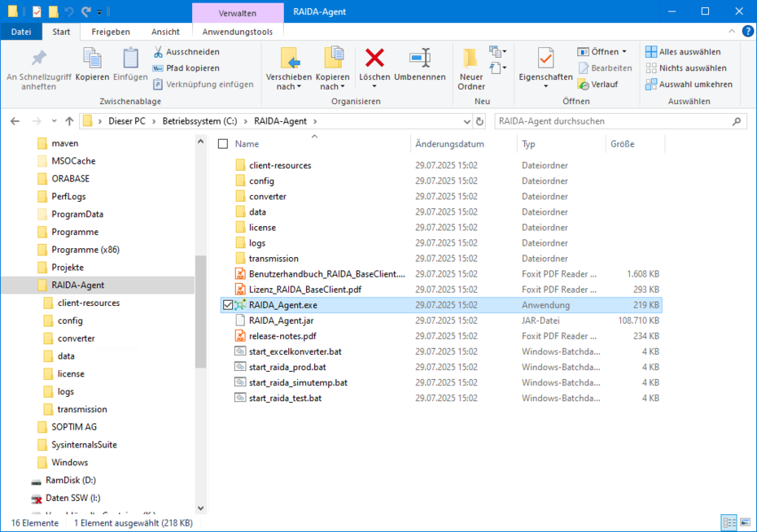Click the search magnifier icon
This screenshot has width=757, height=532.
point(736,121)
